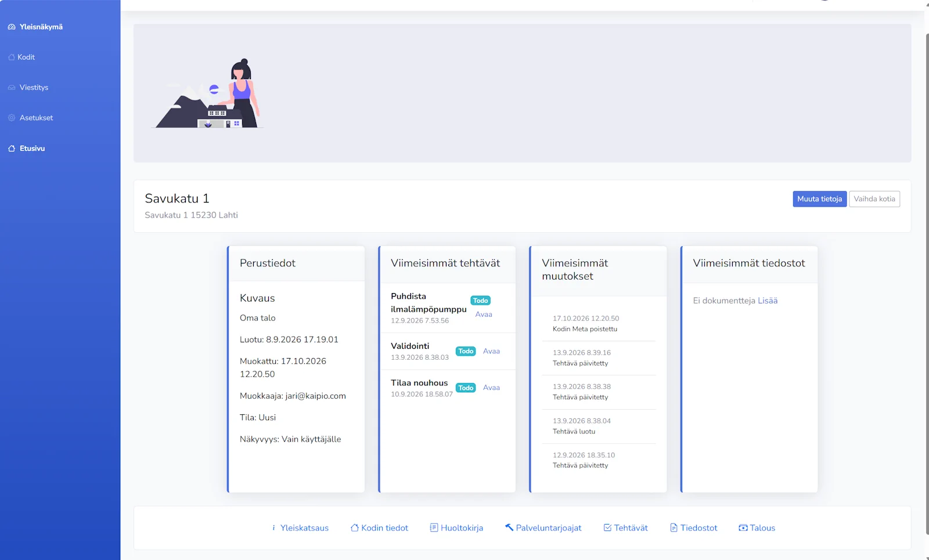Click the Palveluntarjoajat hammer icon
This screenshot has width=929, height=560.
click(509, 528)
